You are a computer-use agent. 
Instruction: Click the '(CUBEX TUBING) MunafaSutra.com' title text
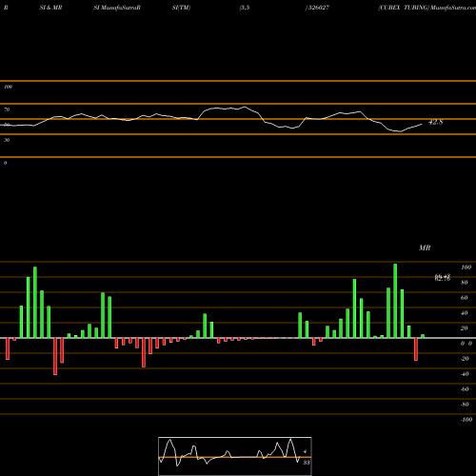click(x=426, y=8)
